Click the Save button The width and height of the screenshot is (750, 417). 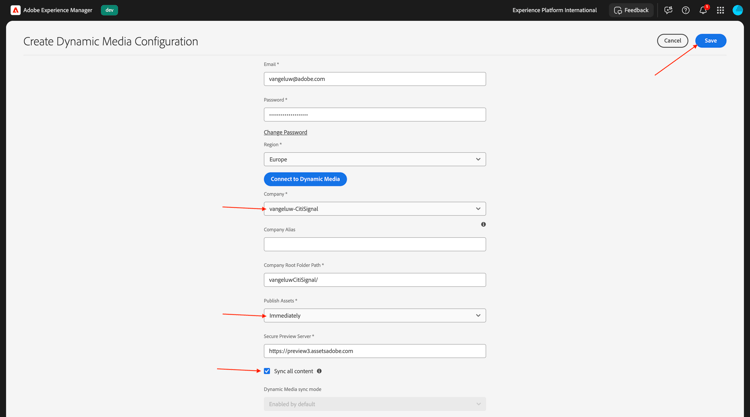point(710,41)
